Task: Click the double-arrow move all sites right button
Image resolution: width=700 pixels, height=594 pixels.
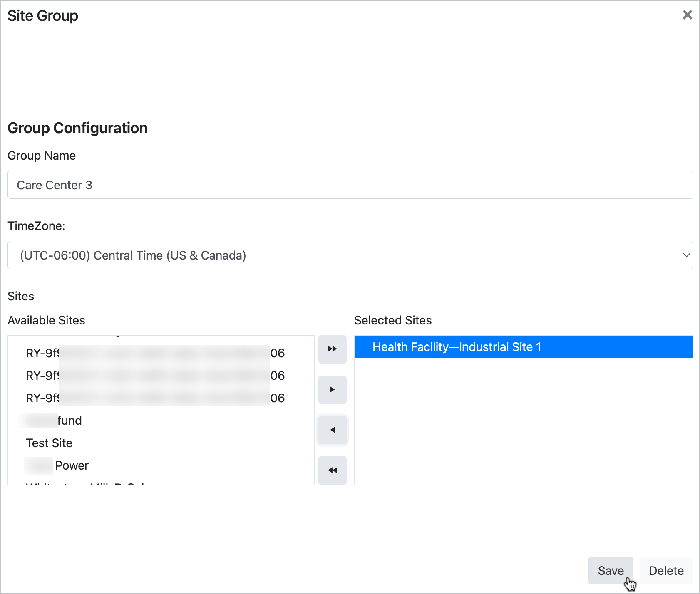Action: pos(332,349)
